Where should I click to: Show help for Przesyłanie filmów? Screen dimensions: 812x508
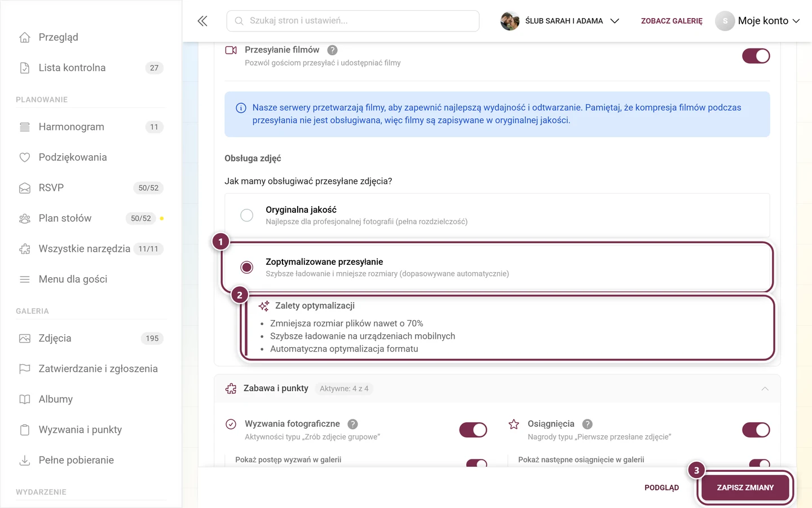pos(333,50)
